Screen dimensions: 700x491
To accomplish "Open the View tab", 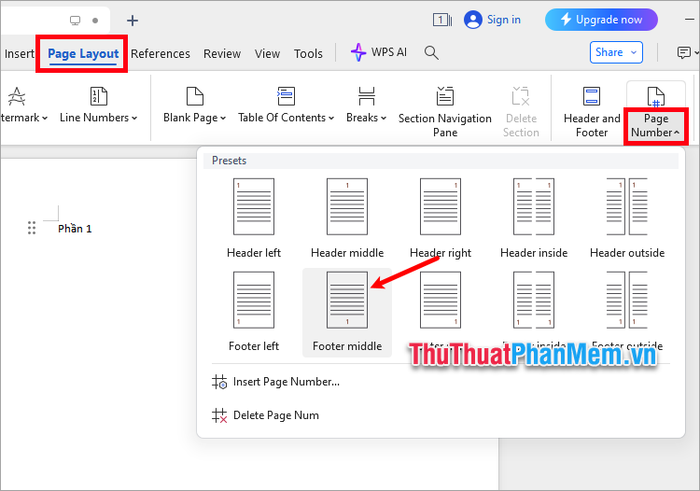I will (x=267, y=54).
